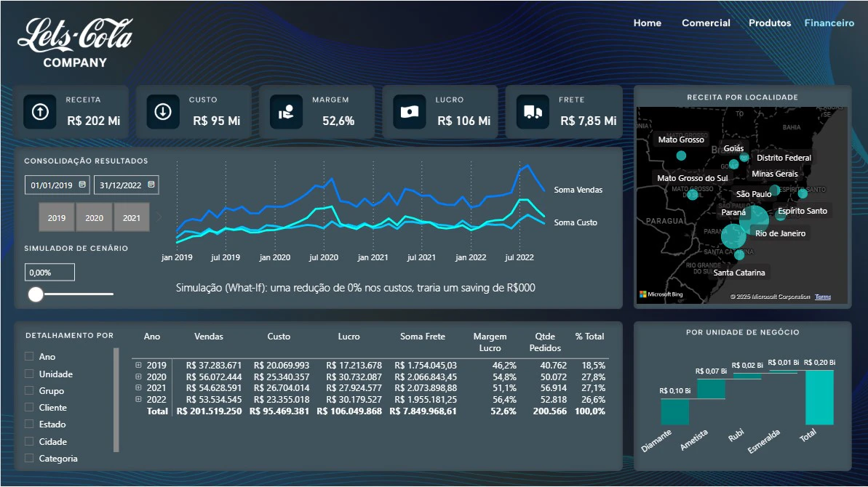This screenshot has height=487, width=868.
Task: Expand the 2021 table row
Action: [x=138, y=387]
